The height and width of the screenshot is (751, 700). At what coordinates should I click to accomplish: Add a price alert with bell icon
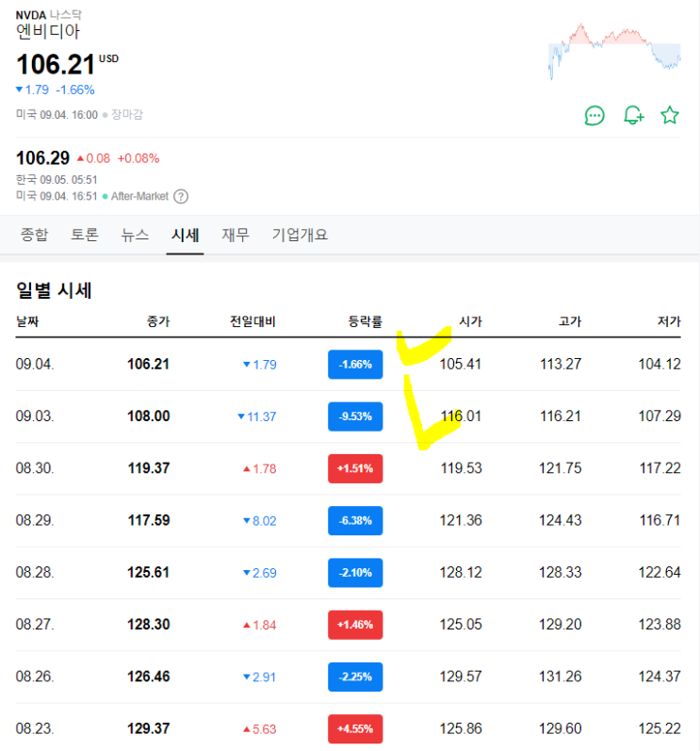[x=633, y=116]
